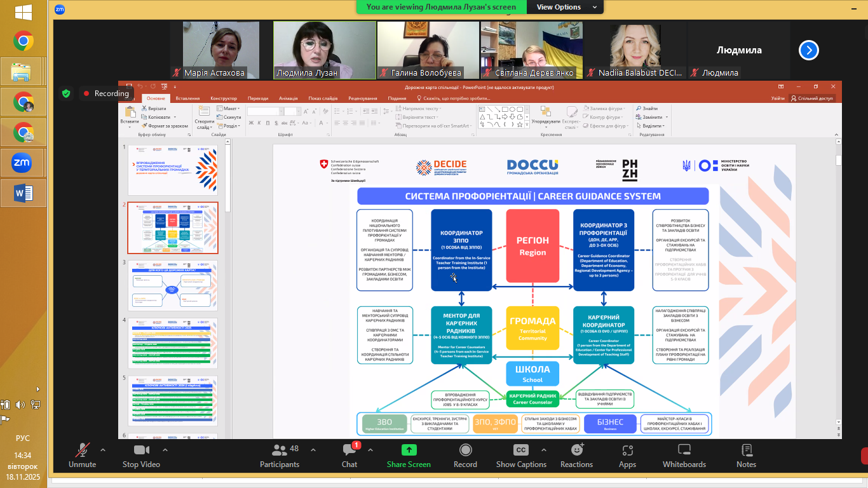868x488 pixels.
Task: Open the Notes icon in Zoom toolbar
Action: (746, 451)
